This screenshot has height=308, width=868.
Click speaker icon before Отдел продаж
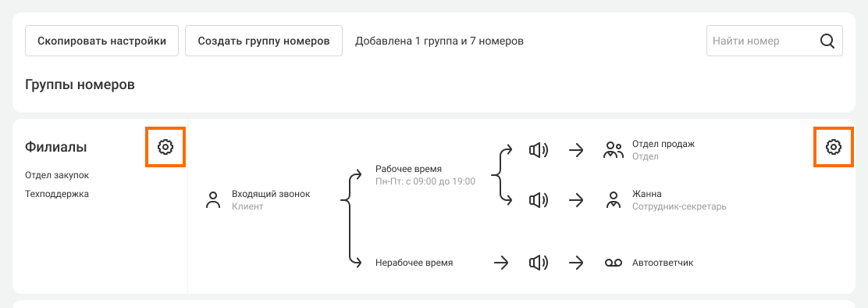click(538, 150)
